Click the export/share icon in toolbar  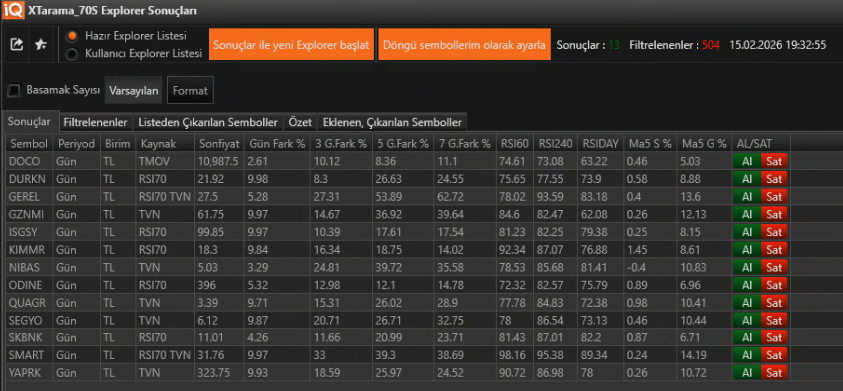[x=17, y=45]
